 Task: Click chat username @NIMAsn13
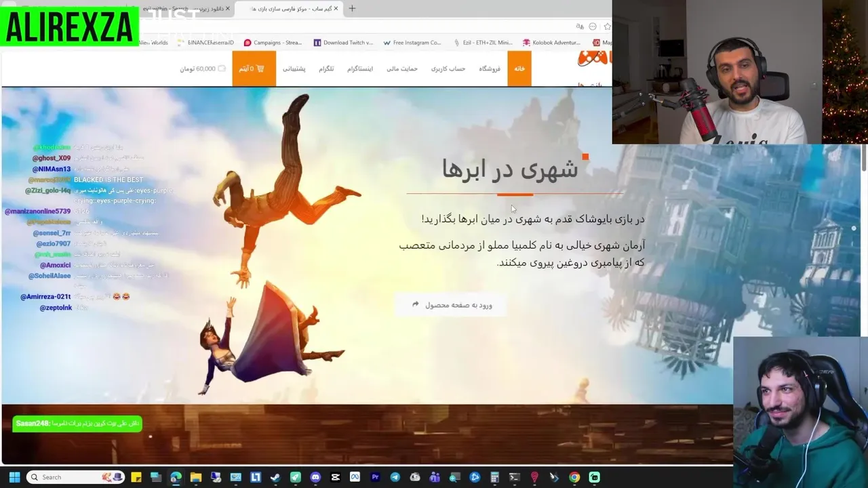coord(51,169)
